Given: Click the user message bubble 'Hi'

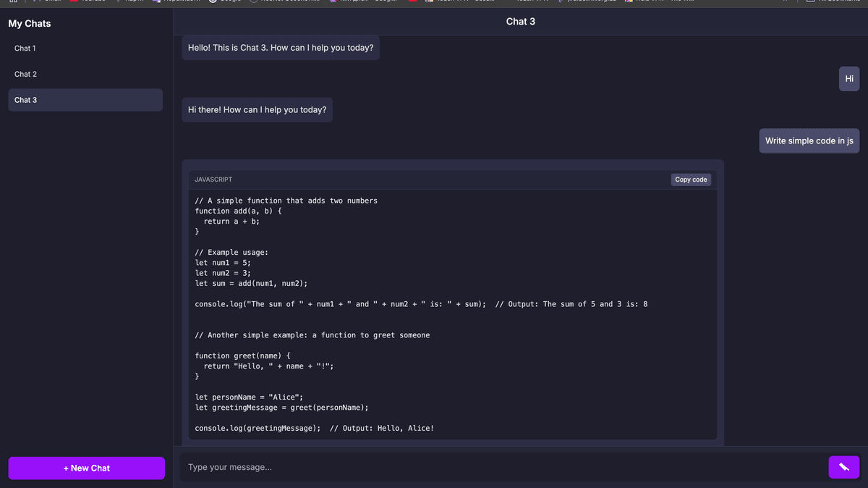Looking at the screenshot, I should [x=849, y=79].
